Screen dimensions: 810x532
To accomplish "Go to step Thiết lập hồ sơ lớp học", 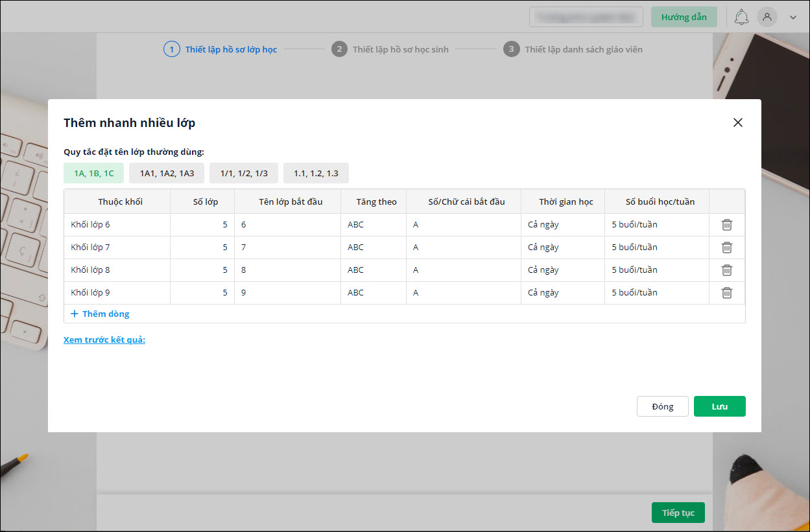I will pyautogui.click(x=220, y=49).
